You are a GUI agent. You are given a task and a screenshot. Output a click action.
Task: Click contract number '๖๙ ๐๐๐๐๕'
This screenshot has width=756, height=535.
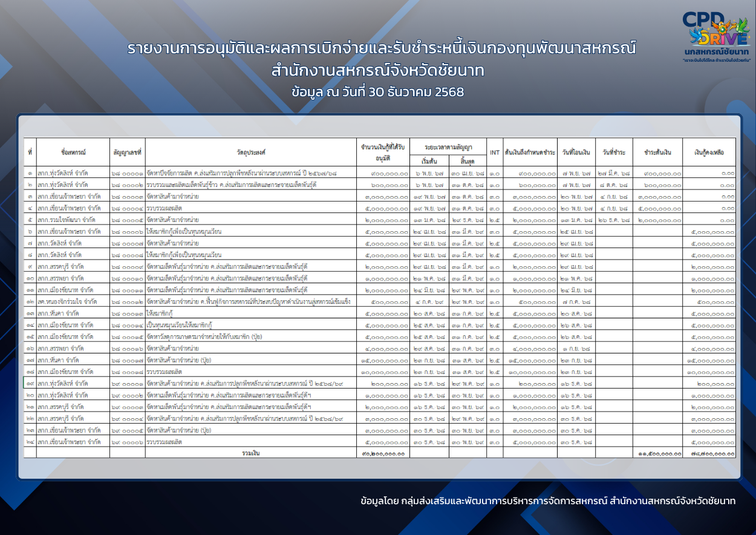(128, 430)
